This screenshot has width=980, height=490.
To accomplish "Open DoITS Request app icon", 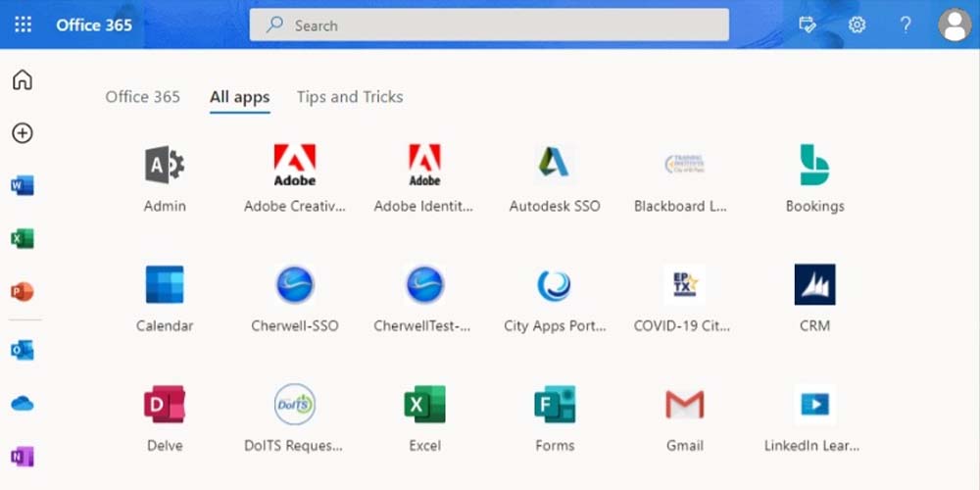I will (295, 405).
